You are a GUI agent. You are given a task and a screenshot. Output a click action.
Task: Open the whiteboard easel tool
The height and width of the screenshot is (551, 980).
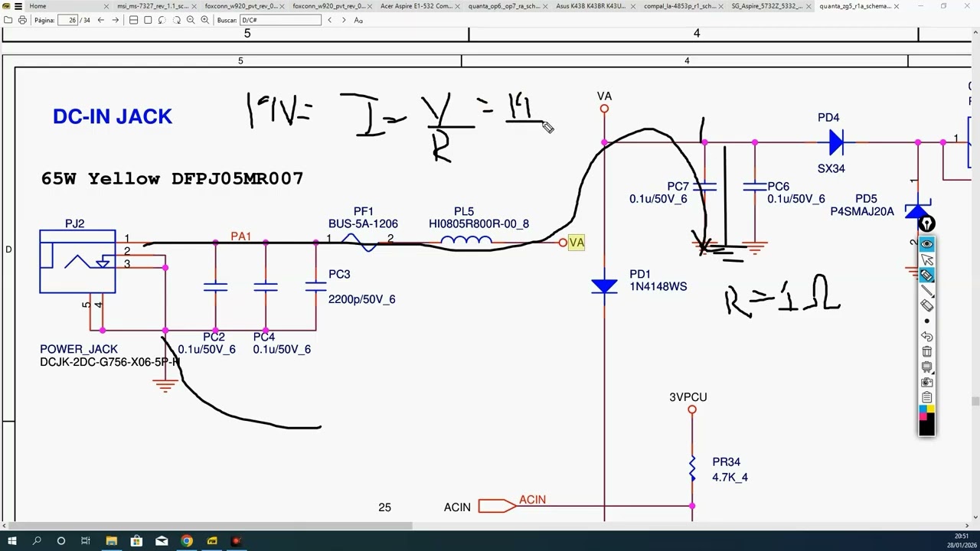(x=926, y=367)
